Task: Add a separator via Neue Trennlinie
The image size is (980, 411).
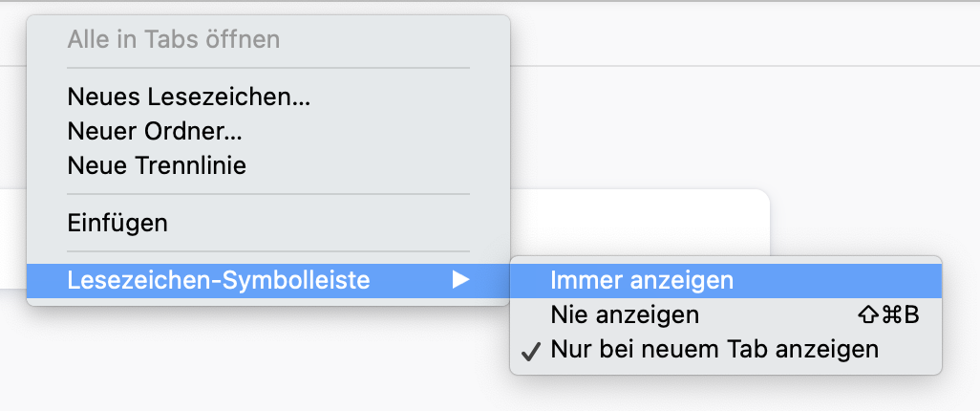Action: [157, 165]
